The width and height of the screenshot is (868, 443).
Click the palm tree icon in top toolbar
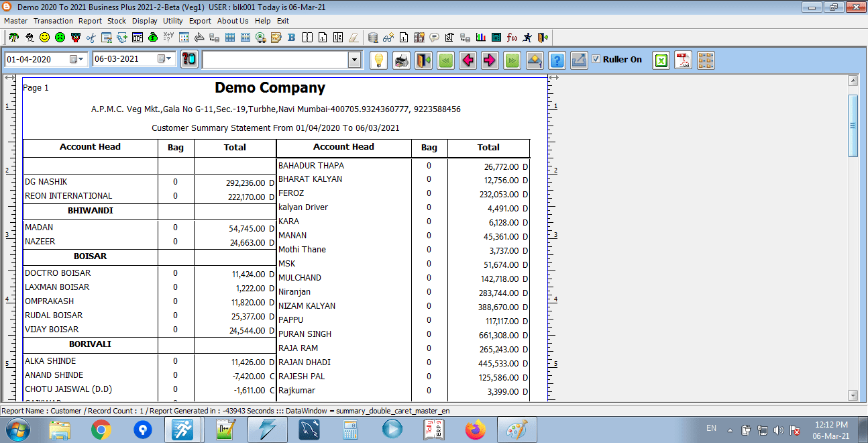coord(13,37)
